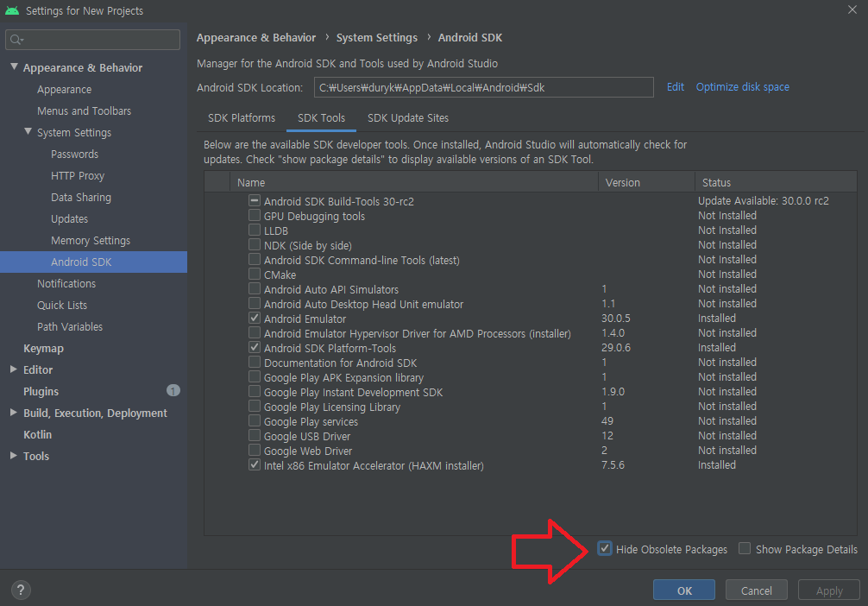The width and height of the screenshot is (868, 606).
Task: Open the help question mark button
Action: (21, 590)
